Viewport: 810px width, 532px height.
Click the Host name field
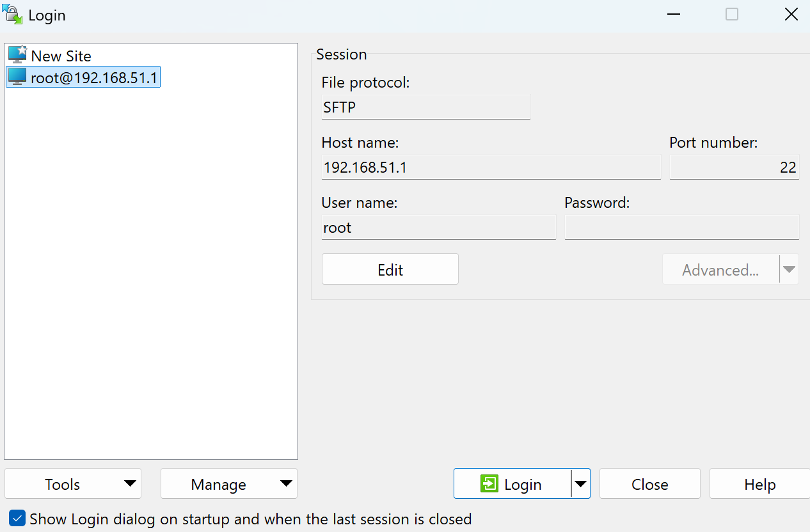pos(491,168)
